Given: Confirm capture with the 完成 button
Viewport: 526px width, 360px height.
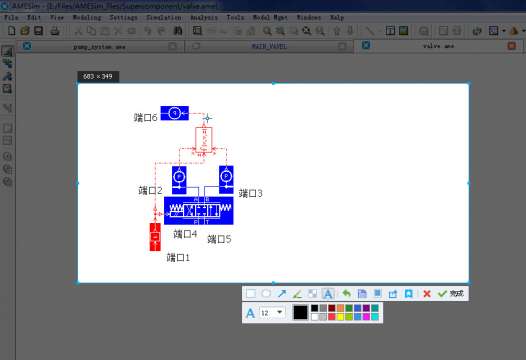Looking at the screenshot, I should pos(451,294).
